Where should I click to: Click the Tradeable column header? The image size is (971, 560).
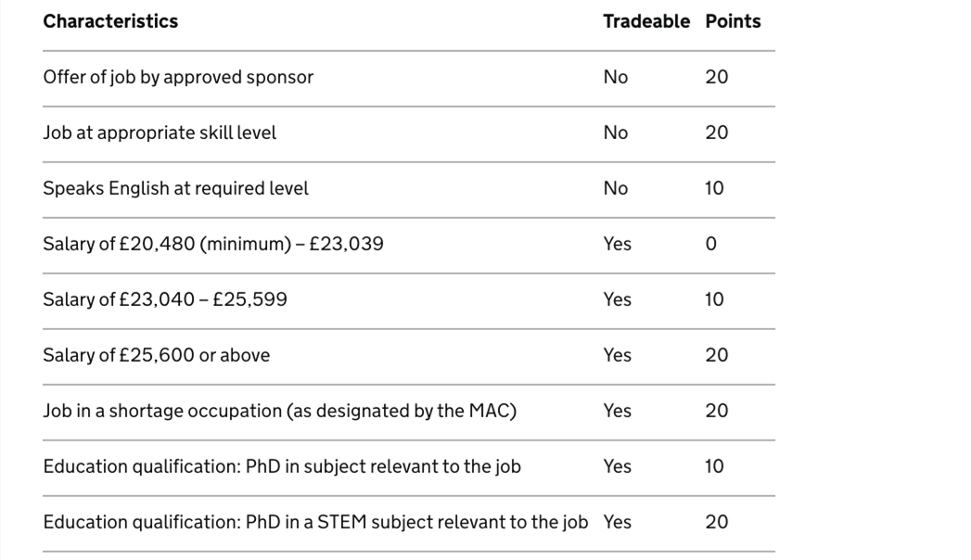pos(646,21)
